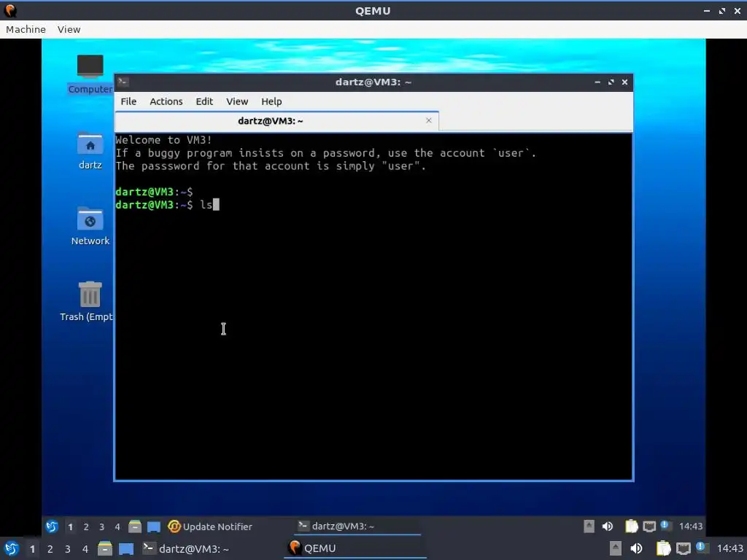Click the guest volume tray icon

point(608,526)
